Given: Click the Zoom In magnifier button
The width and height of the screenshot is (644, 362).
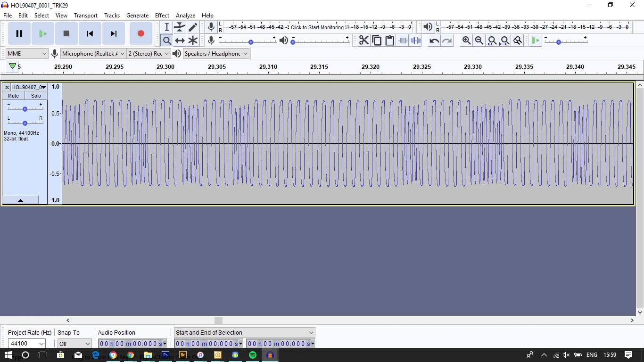Looking at the screenshot, I should 466,41.
